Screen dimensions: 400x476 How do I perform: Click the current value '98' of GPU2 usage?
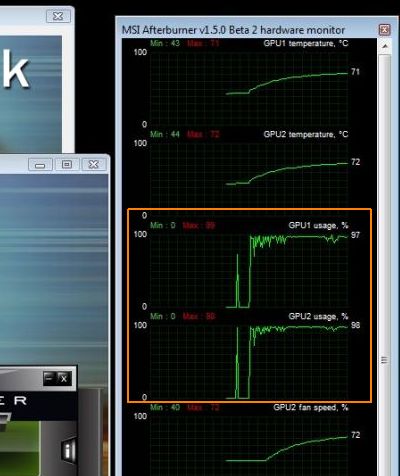pos(355,325)
